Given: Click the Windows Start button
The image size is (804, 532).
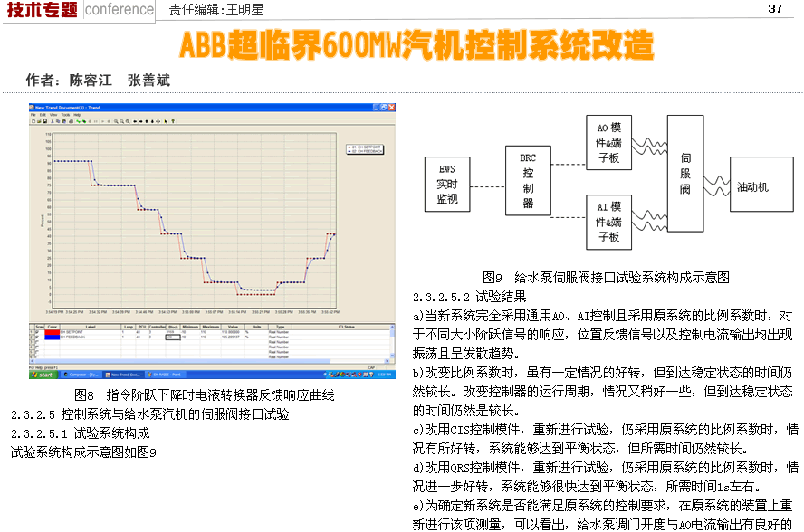Looking at the screenshot, I should [43, 374].
